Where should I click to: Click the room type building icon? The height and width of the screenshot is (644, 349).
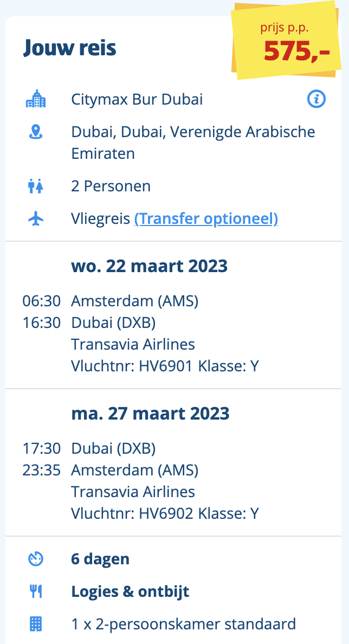36,624
